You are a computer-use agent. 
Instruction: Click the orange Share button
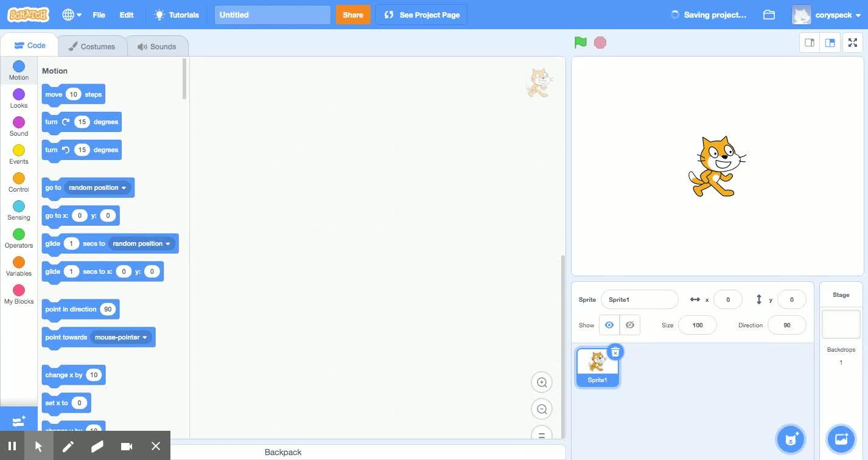(x=353, y=15)
